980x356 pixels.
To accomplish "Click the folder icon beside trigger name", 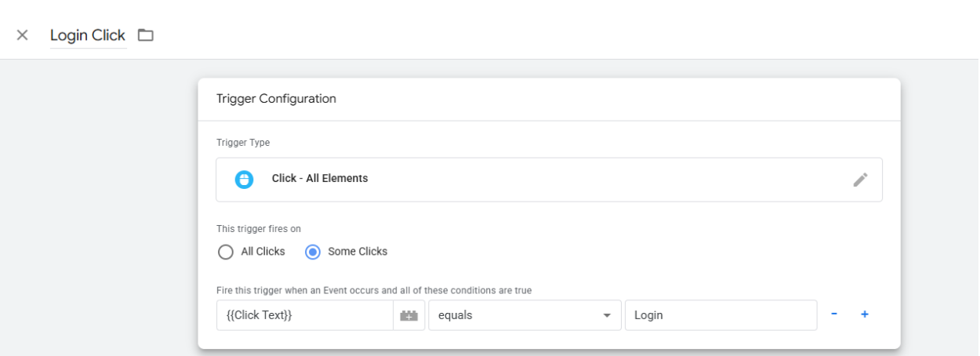I will [x=145, y=35].
